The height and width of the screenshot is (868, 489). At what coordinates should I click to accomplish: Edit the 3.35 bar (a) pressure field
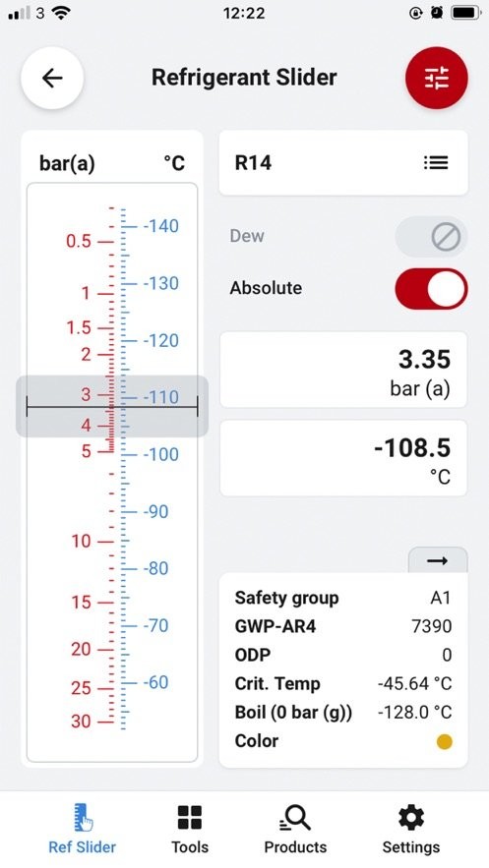pyautogui.click(x=343, y=371)
